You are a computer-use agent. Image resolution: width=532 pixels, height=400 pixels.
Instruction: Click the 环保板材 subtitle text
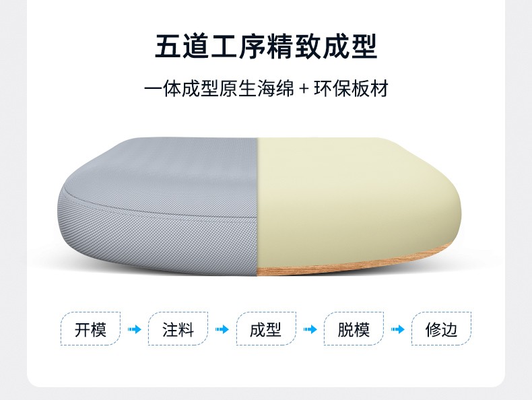351,89
